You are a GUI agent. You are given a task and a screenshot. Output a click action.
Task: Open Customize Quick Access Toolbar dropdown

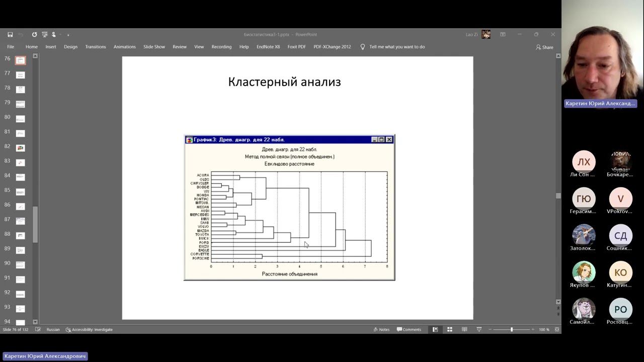[x=68, y=35]
